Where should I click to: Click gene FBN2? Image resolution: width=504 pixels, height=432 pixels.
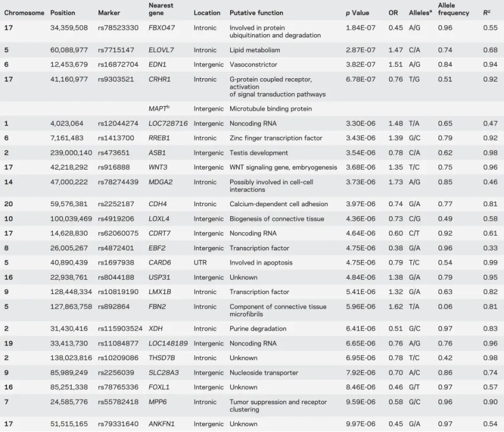157,306
